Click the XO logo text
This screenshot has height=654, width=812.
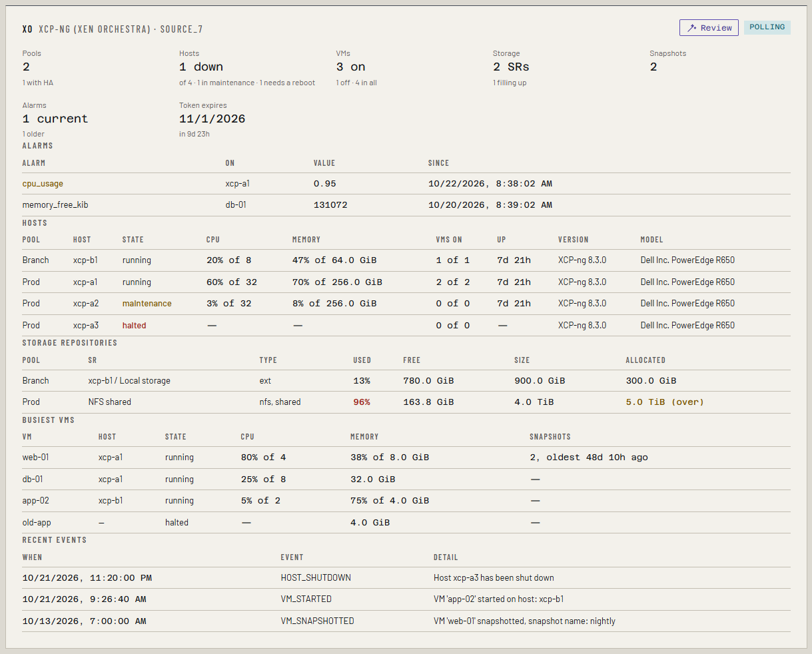[x=27, y=29]
